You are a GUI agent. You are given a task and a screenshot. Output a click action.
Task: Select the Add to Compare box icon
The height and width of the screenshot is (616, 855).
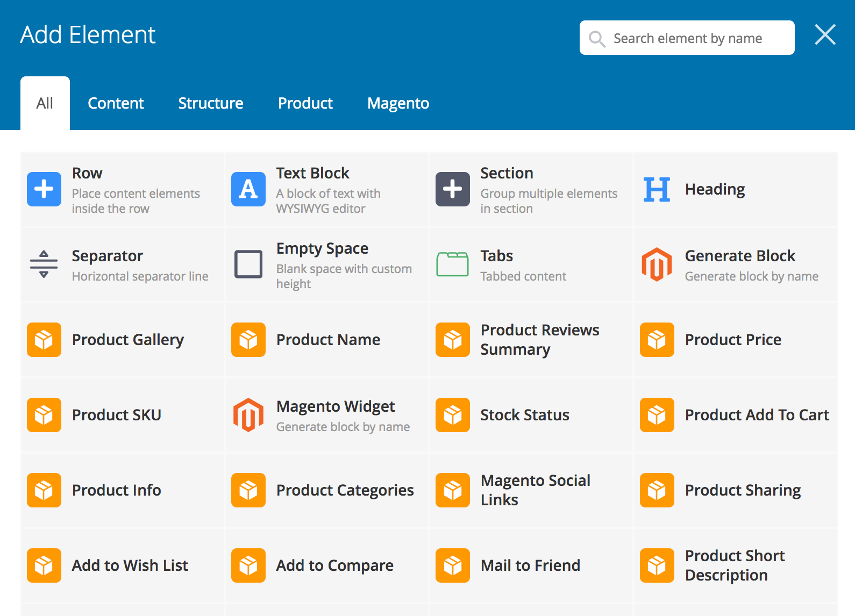248,565
